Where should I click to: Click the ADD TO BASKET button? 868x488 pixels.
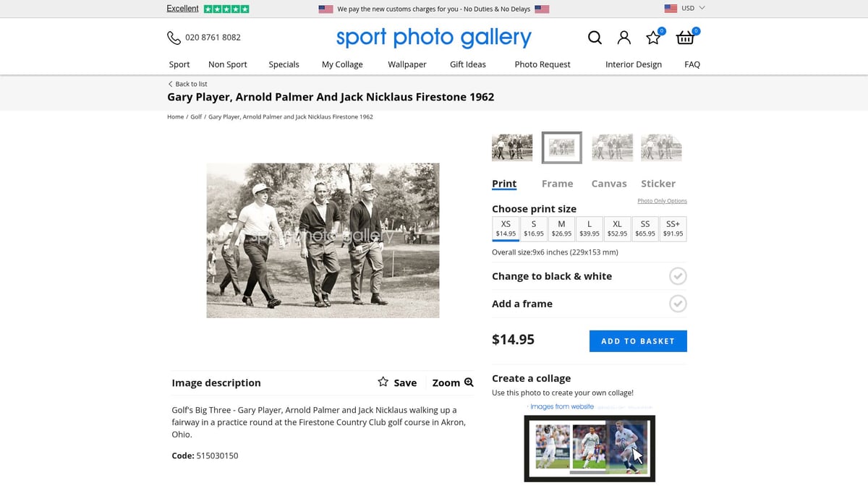638,341
